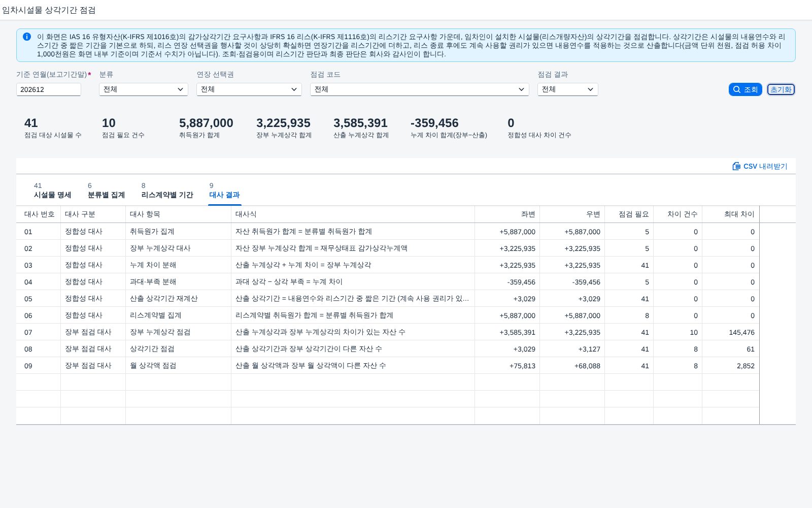
Task: Click the 초기화 reset button
Action: pos(781,89)
